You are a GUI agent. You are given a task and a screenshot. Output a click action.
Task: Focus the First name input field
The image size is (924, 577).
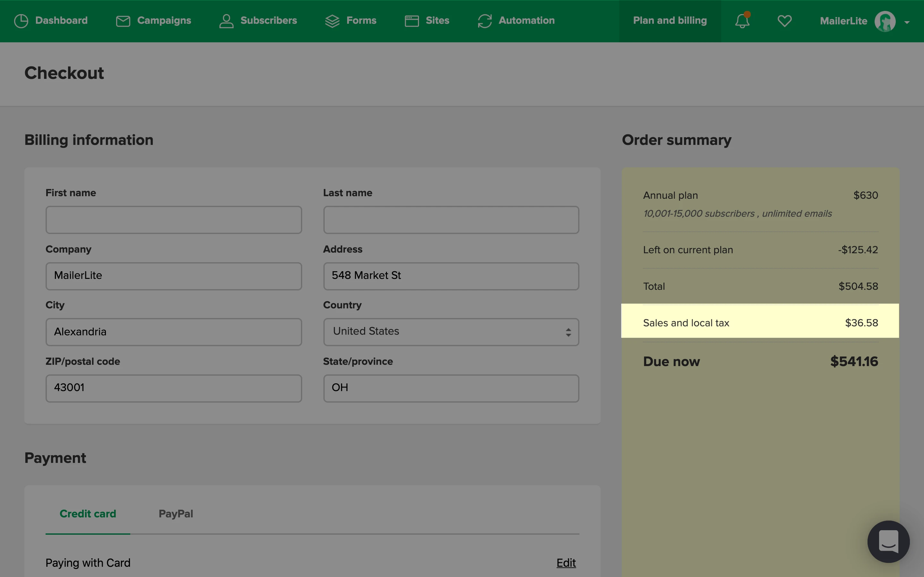(x=174, y=220)
